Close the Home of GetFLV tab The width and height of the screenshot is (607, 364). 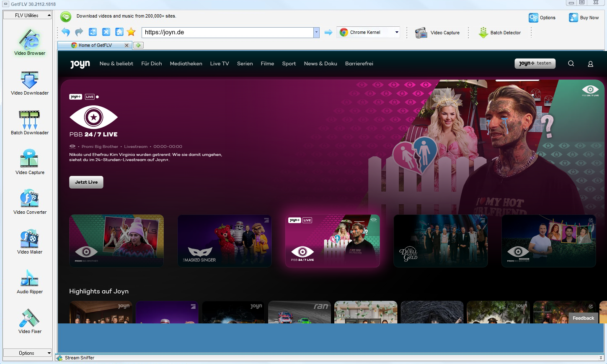(127, 45)
